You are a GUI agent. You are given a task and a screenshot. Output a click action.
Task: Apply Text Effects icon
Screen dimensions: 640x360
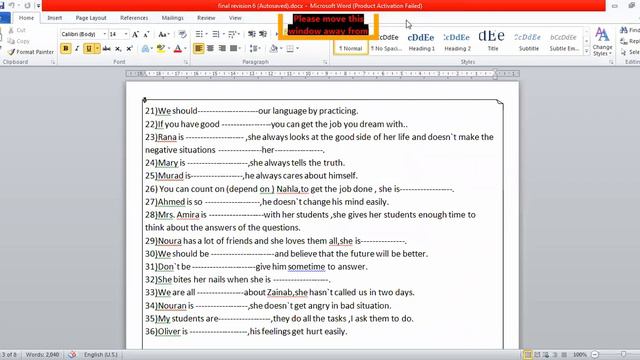pyautogui.click(x=145, y=49)
